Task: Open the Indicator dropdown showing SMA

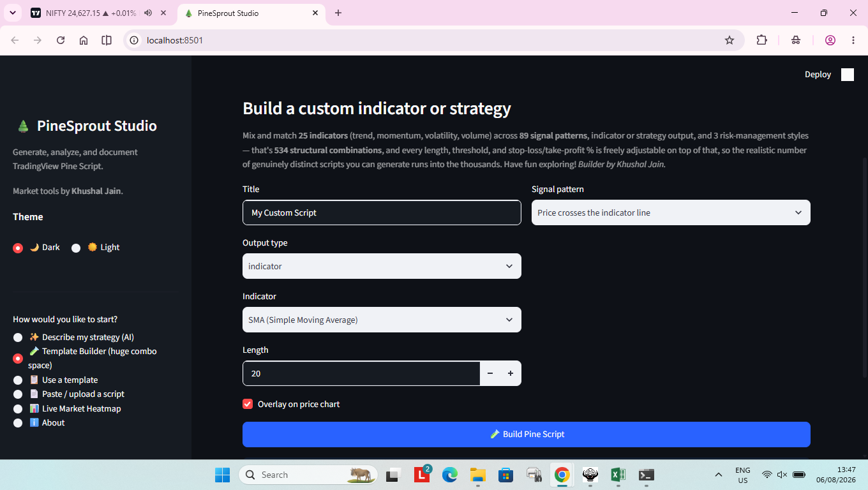Action: point(382,320)
